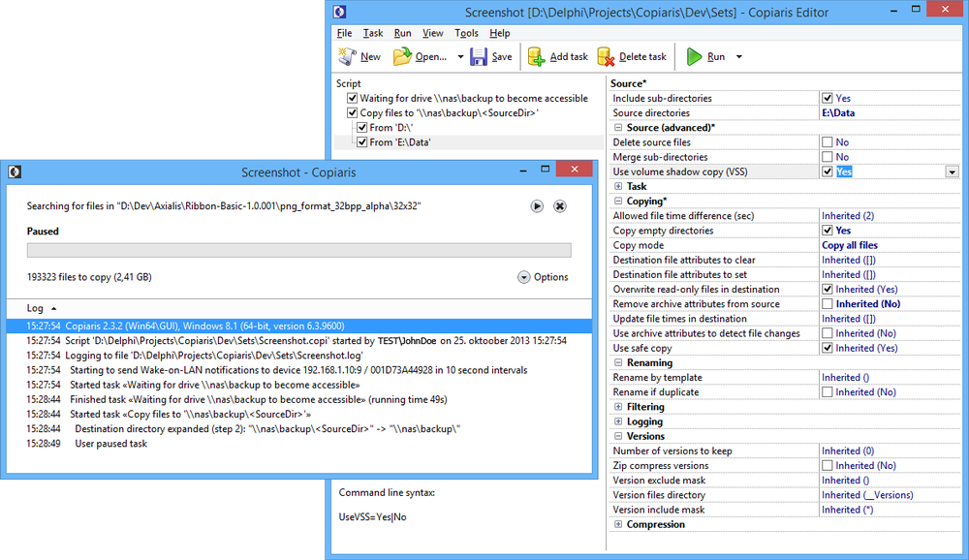Select the highlighted Copiaris 2.3.2 log line
The height and width of the screenshot is (560, 969).
[299, 326]
